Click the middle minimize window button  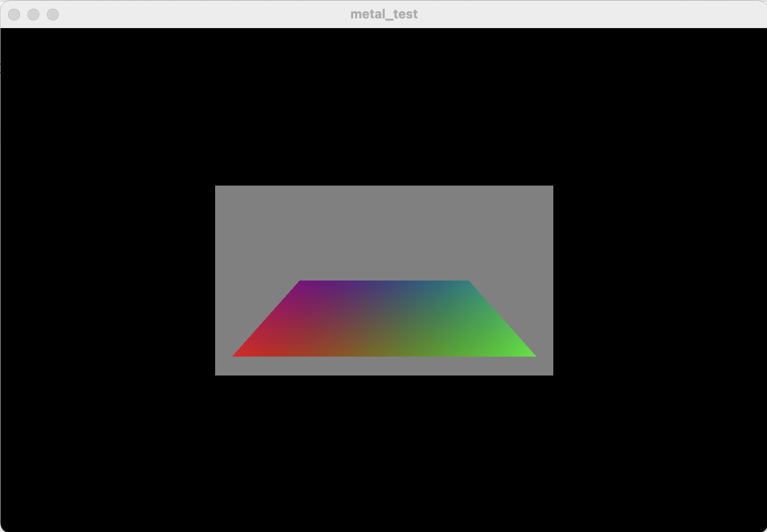coord(33,15)
